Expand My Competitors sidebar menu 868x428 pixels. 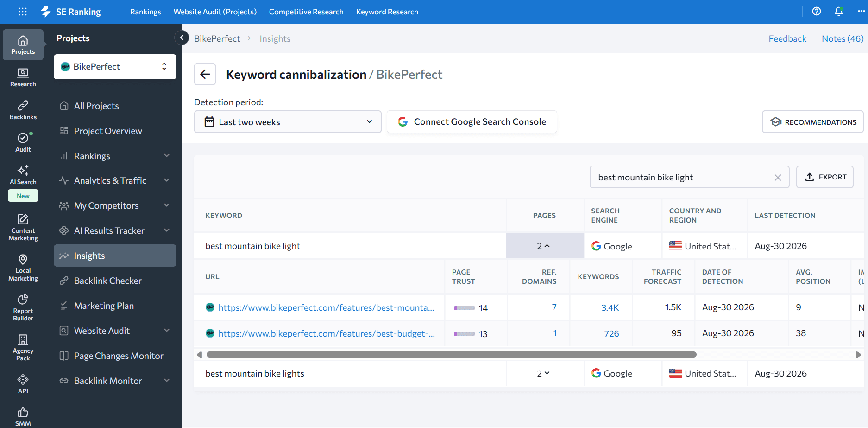click(167, 205)
